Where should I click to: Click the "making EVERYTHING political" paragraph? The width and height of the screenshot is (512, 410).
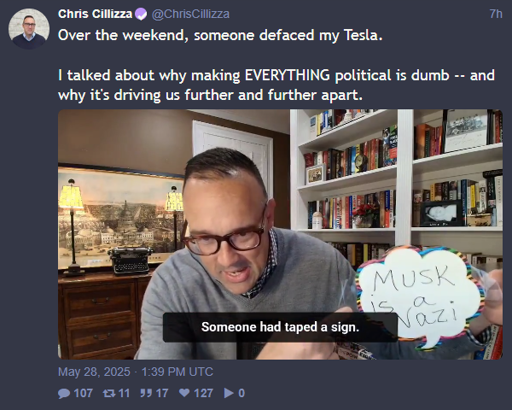tap(276, 85)
